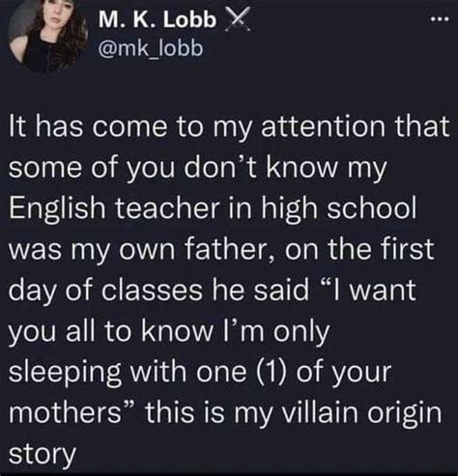Screen dimensions: 458x476
Task: Click the words "sleeping with one"
Action: [x=128, y=373]
